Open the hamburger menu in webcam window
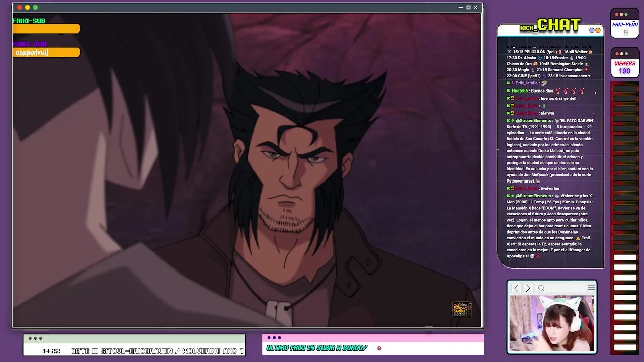 click(591, 288)
